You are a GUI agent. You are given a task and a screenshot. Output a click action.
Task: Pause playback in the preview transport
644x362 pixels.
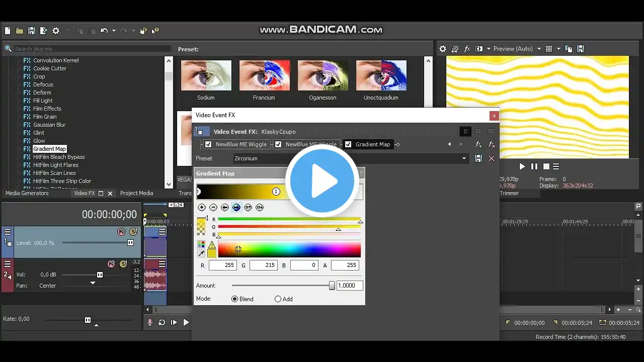point(534,166)
